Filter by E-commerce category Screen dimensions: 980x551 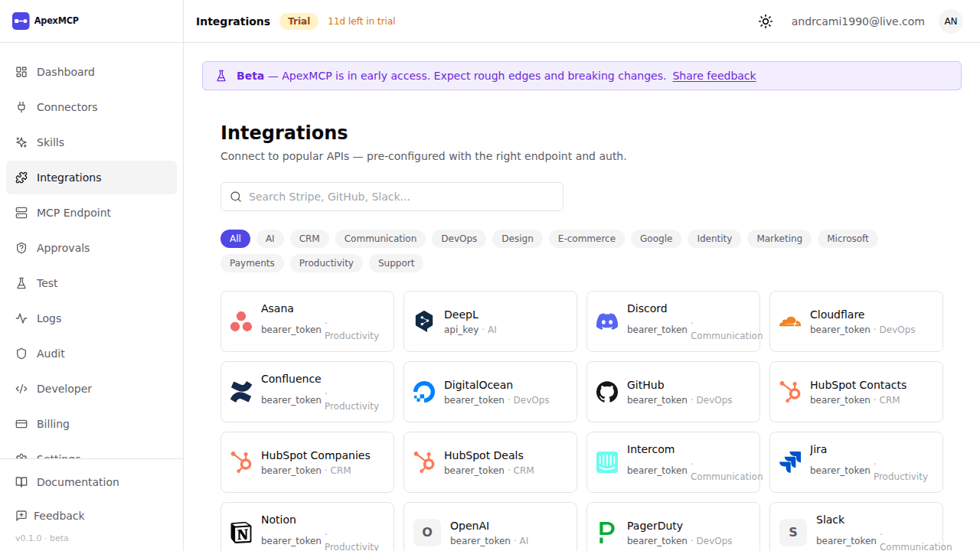[x=586, y=239]
